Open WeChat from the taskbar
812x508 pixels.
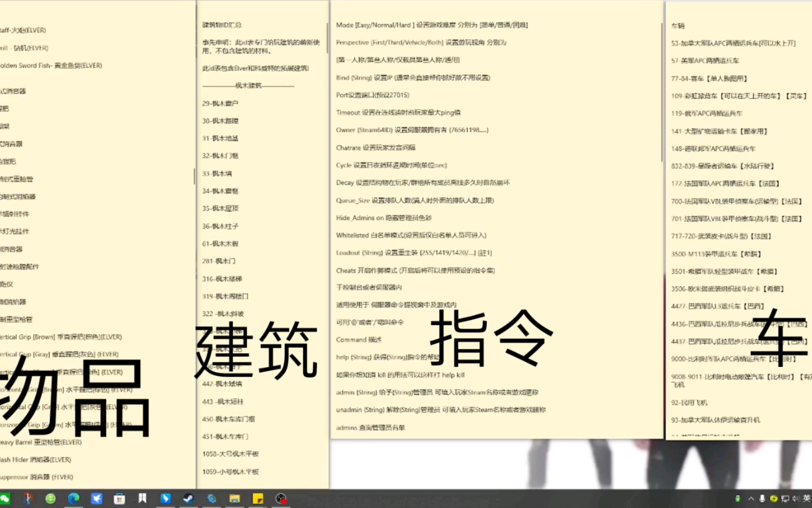(x=5, y=499)
